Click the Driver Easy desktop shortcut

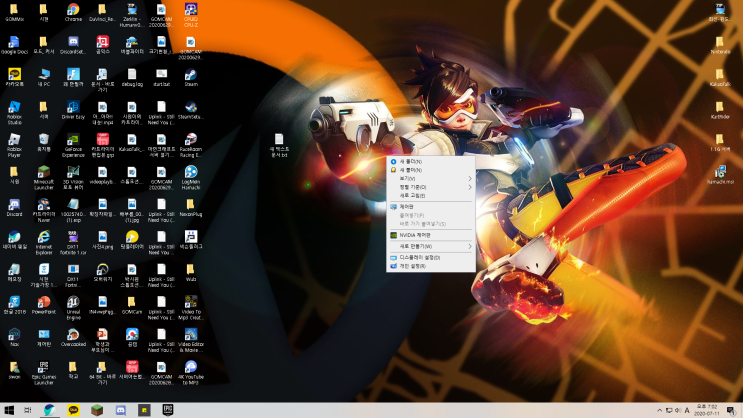[73, 110]
